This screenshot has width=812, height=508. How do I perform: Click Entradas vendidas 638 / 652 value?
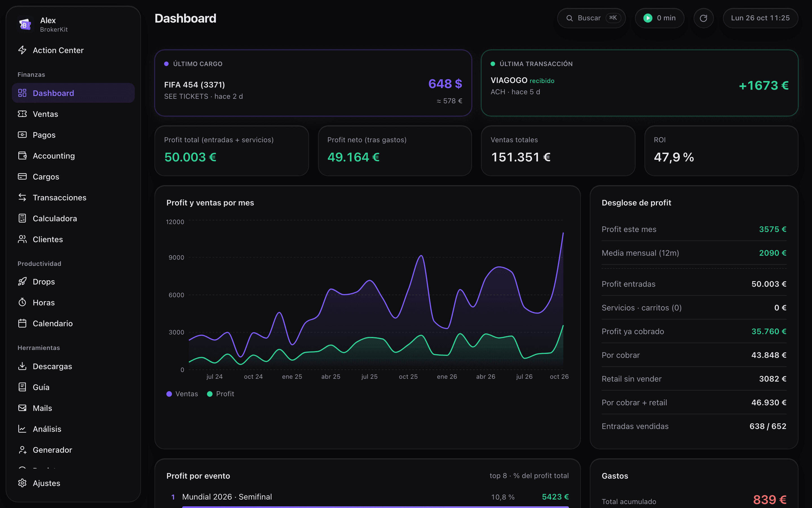(x=768, y=426)
